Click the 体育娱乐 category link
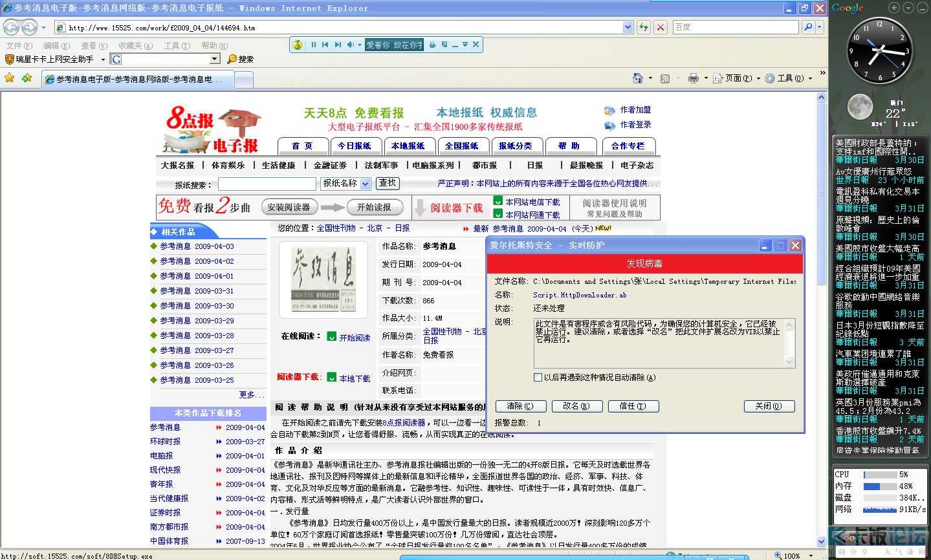 pyautogui.click(x=228, y=166)
